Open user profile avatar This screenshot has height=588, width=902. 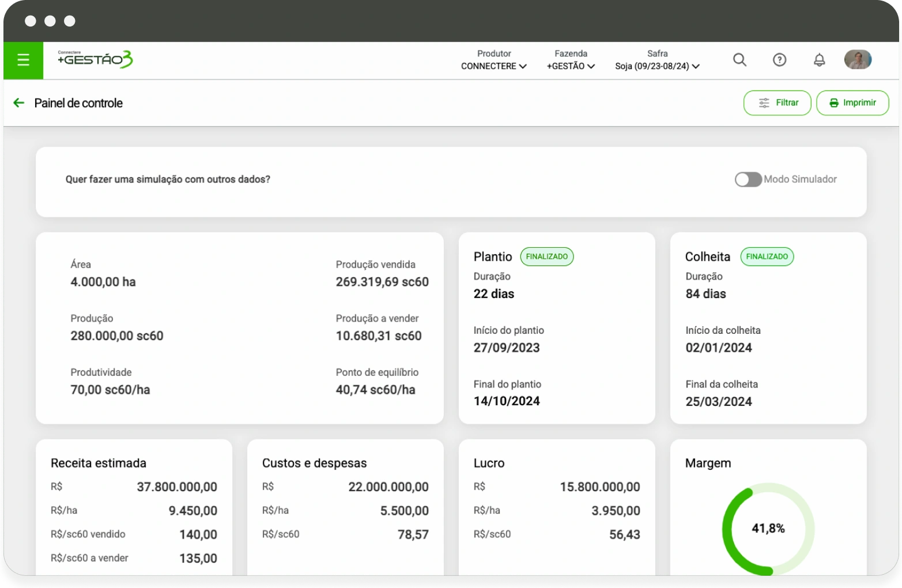pos(858,59)
